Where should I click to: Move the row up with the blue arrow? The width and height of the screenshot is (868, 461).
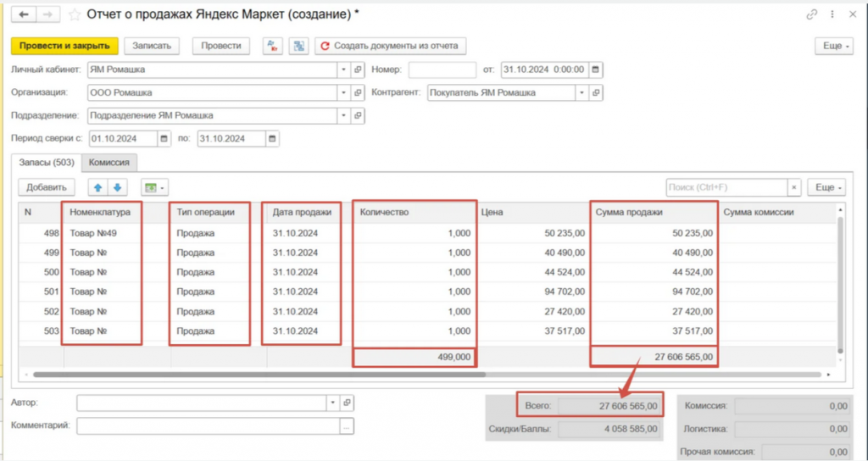point(97,187)
